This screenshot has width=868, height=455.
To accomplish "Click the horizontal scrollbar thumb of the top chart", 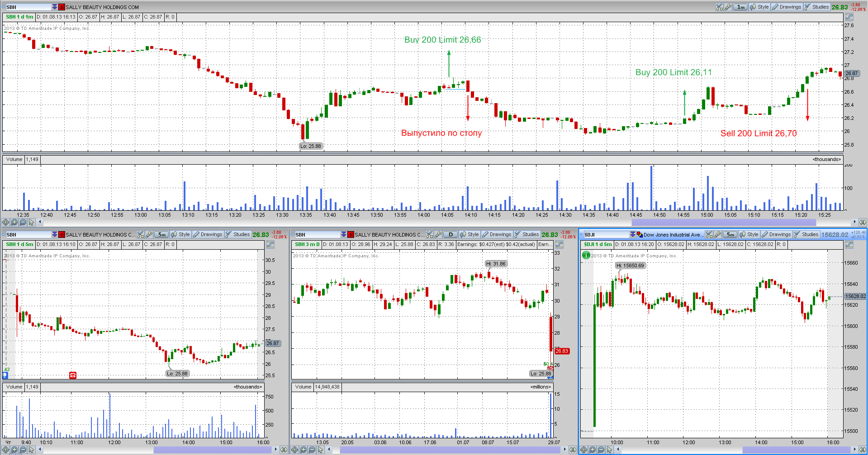I will click(724, 222).
